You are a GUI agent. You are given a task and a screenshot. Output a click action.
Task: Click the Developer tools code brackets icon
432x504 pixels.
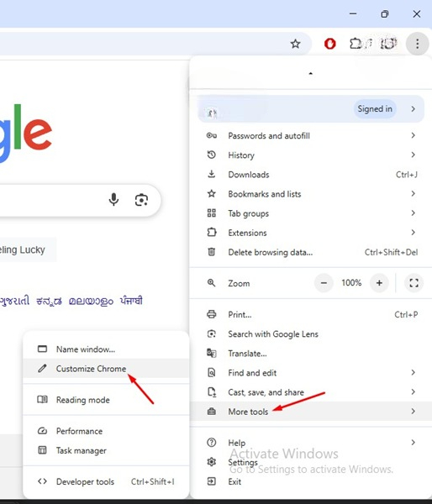42,481
